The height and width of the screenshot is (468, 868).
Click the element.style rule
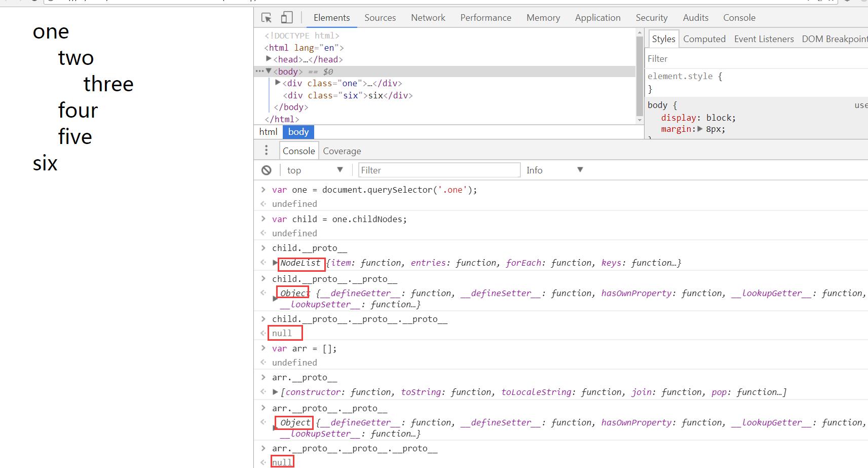tap(685, 76)
